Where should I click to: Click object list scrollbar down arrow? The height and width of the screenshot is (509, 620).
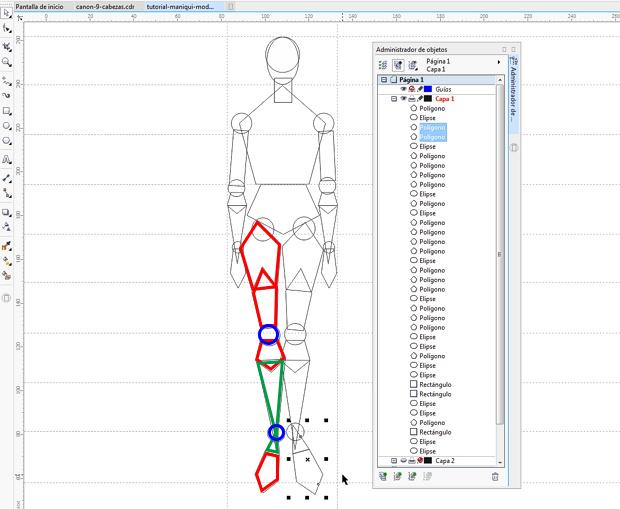(x=500, y=462)
